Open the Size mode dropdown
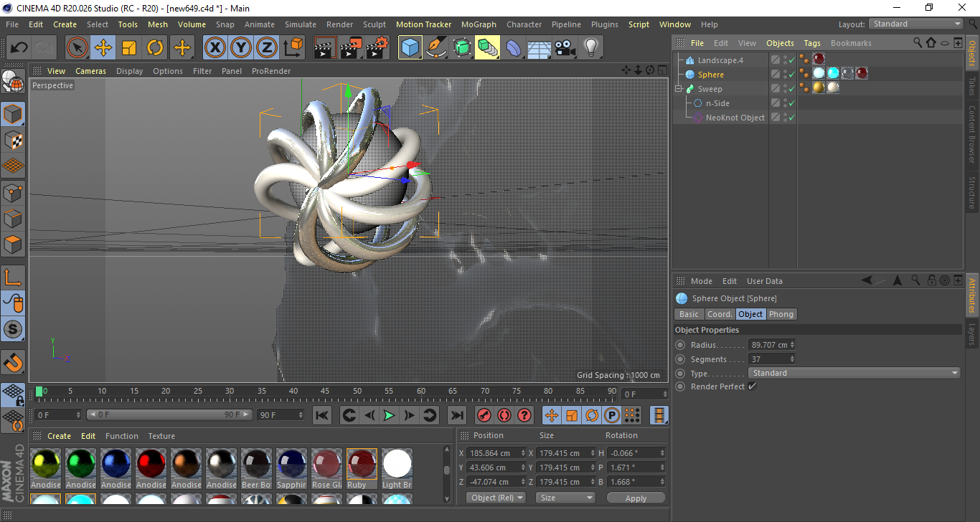Viewport: 980px width, 522px height. click(x=566, y=498)
